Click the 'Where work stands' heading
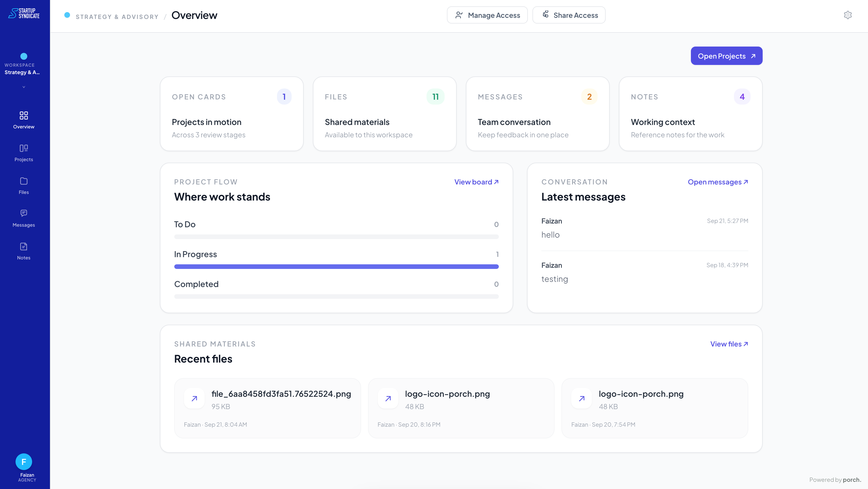Screen dimensions: 868x489 [222, 197]
